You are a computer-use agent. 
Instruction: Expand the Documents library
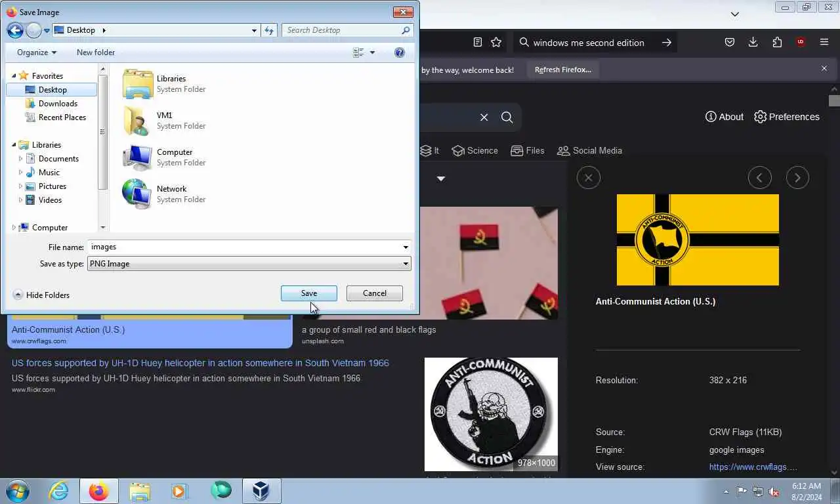coord(20,159)
